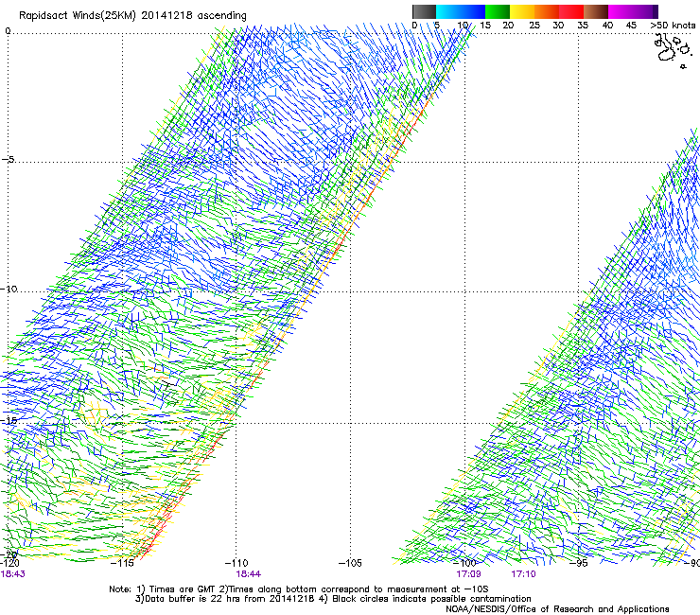Click the '-95' longitude axis label

click(x=579, y=563)
